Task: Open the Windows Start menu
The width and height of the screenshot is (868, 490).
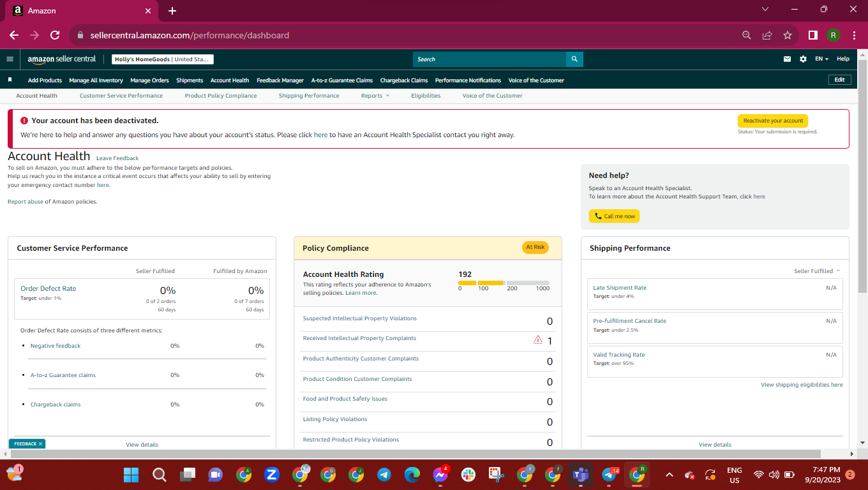Action: 131,475
